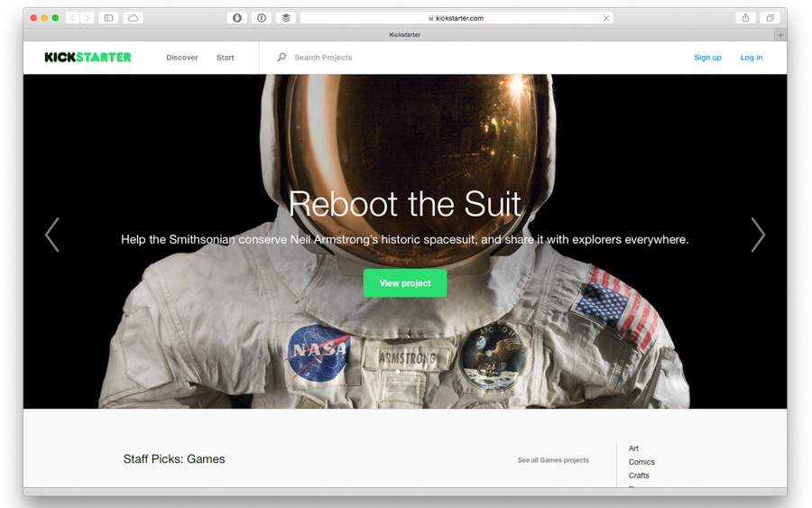Minimize window with yellow button
This screenshot has width=812, height=508.
(44, 18)
